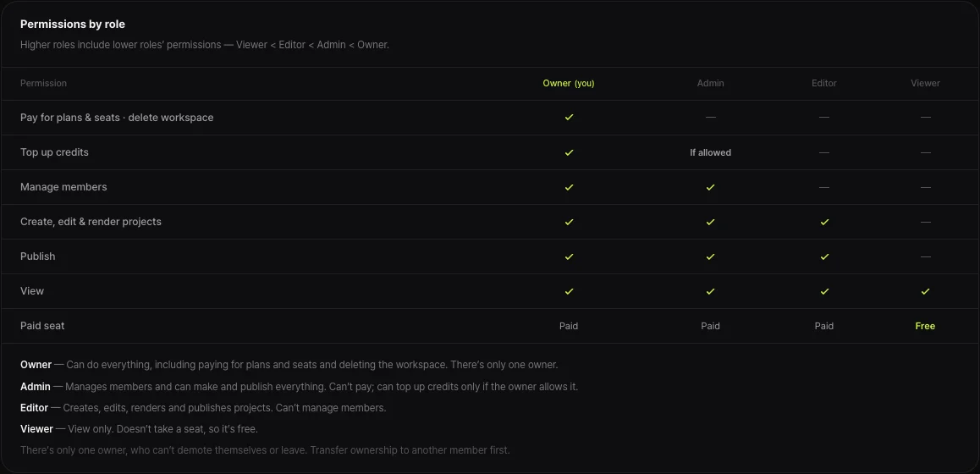
Task: Click the Admin checkmark in the Publish row
Action: 710,256
